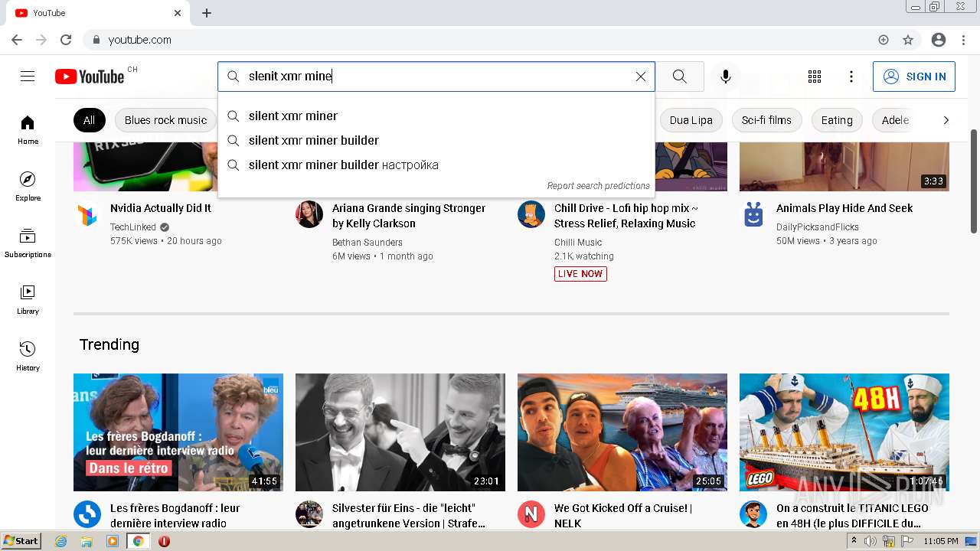The width and height of the screenshot is (980, 551).
Task: Install page via address bar plus icon
Action: pyautogui.click(x=884, y=40)
